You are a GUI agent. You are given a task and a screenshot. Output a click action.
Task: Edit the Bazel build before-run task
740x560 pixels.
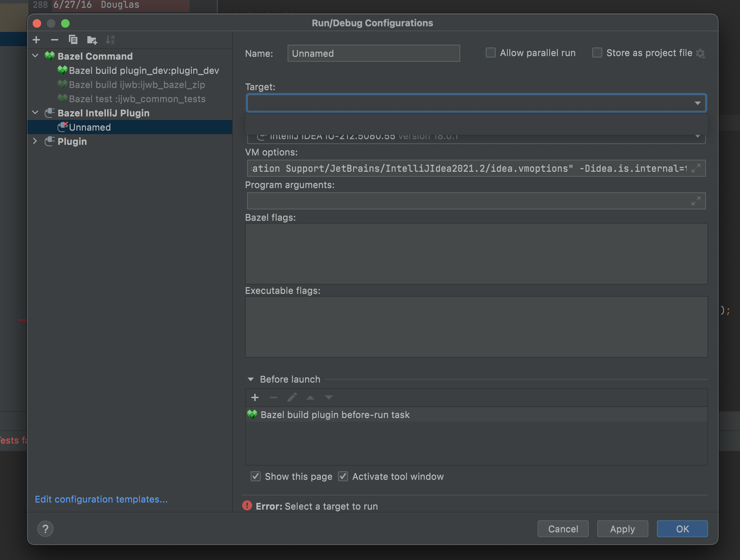click(292, 397)
